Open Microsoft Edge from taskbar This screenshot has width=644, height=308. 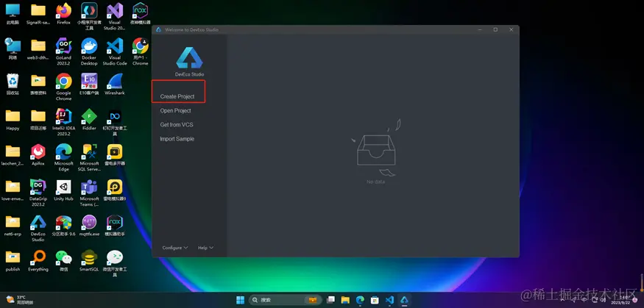[x=360, y=300]
